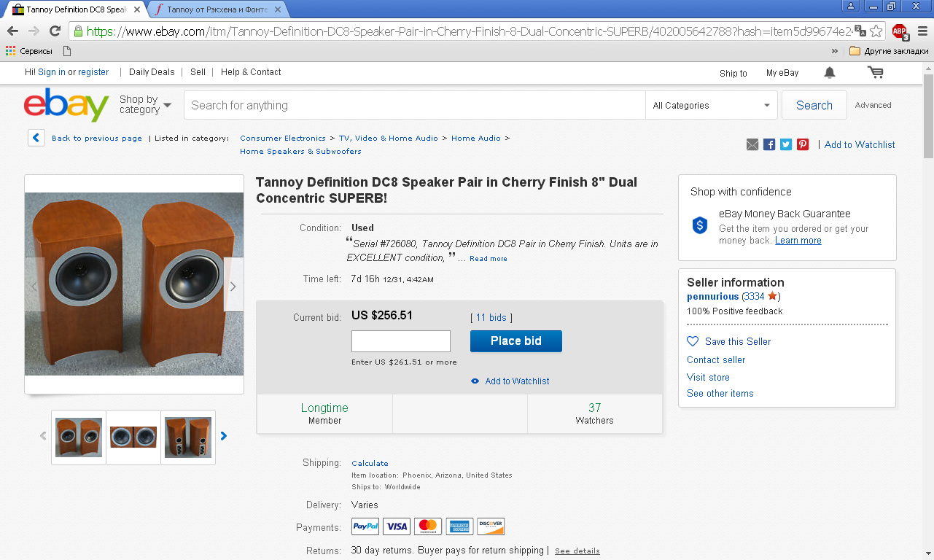This screenshot has width=934, height=560.
Task: Share the listing on Facebook
Action: pyautogui.click(x=769, y=144)
